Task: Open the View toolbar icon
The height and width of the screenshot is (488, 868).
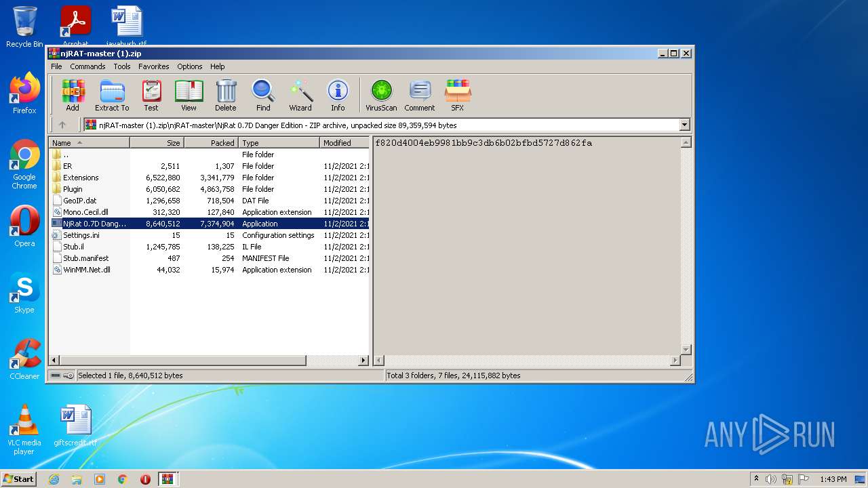Action: click(189, 95)
